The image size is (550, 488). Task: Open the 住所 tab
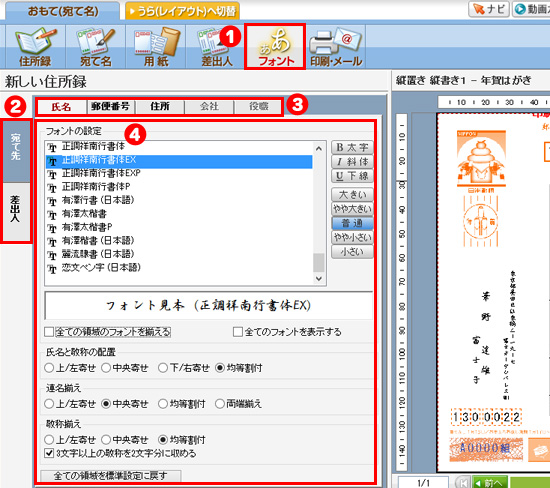(160, 107)
